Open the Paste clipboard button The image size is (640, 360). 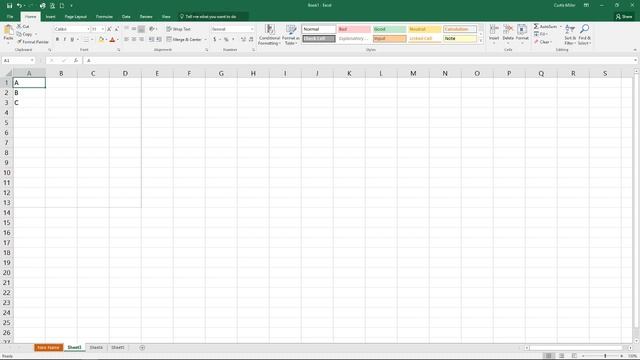[8, 33]
